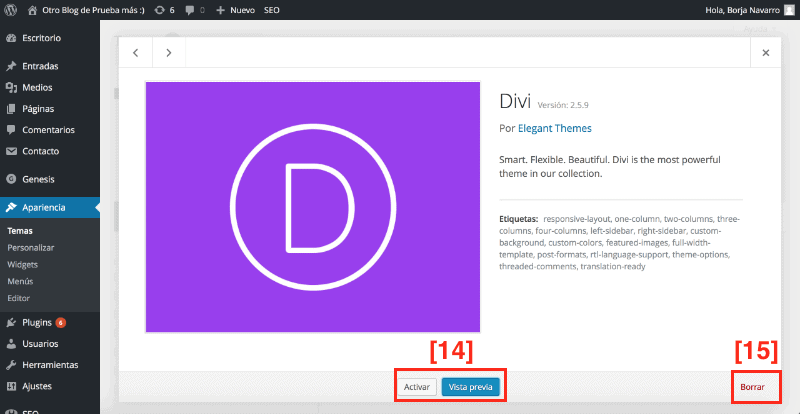Click the Contacto envelope icon
Screen dimensions: 800x414
pos(11,152)
